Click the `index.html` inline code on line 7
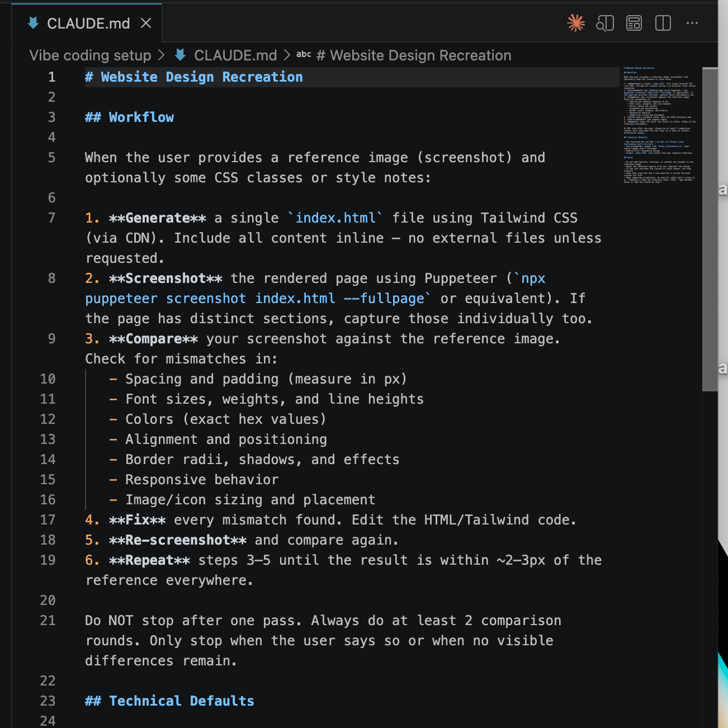 (x=335, y=218)
